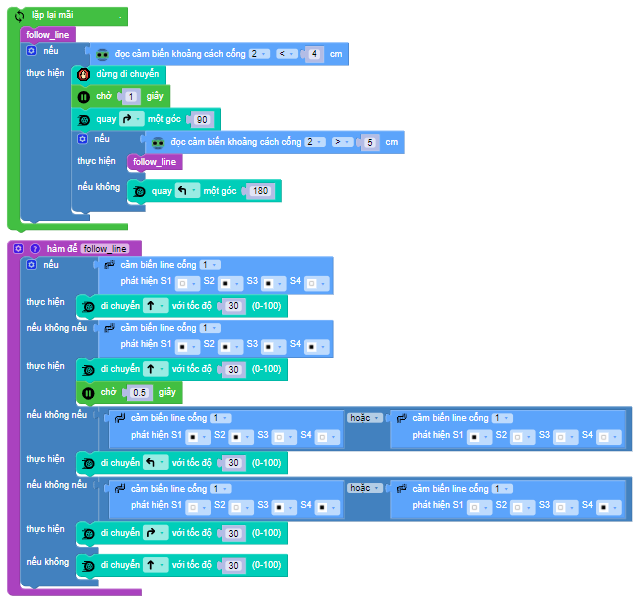The image size is (638, 603).
Task: Open turn-right direction dropdown on 'quay' 90 block
Action: [x=131, y=119]
